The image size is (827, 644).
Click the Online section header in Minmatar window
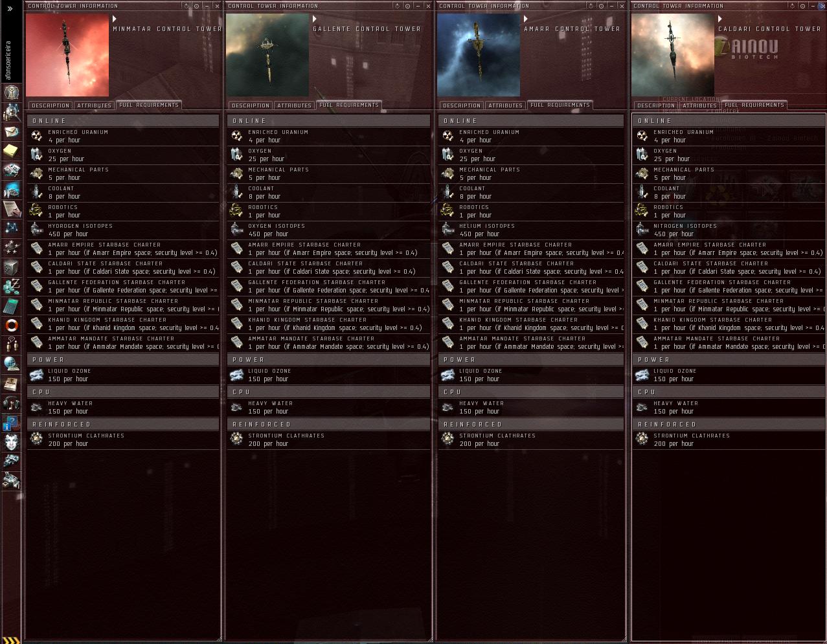tap(123, 121)
